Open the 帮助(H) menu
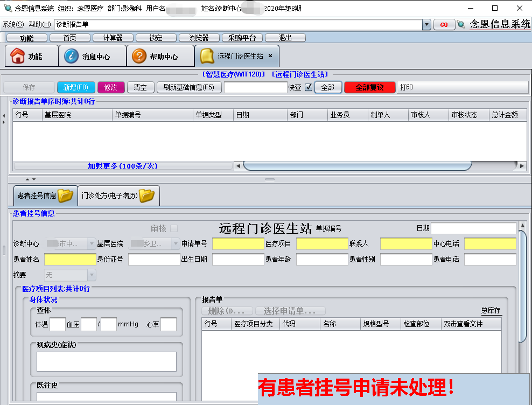The height and width of the screenshot is (405, 532). pos(39,24)
